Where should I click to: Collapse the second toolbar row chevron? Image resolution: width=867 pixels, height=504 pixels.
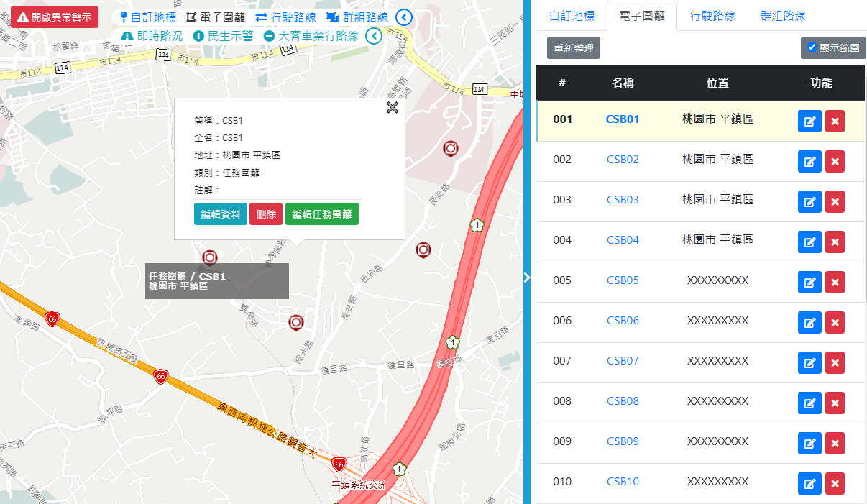point(373,36)
